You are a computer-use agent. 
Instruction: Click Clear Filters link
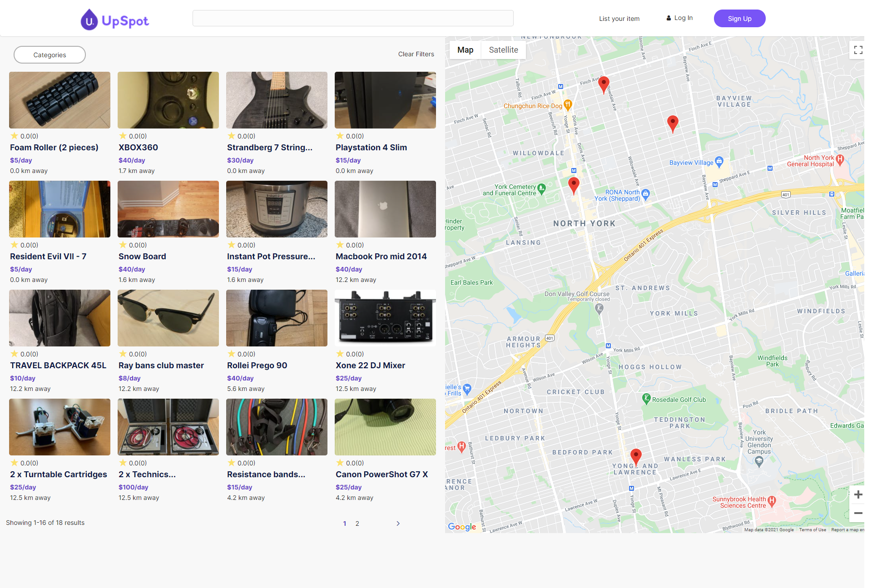coord(416,54)
